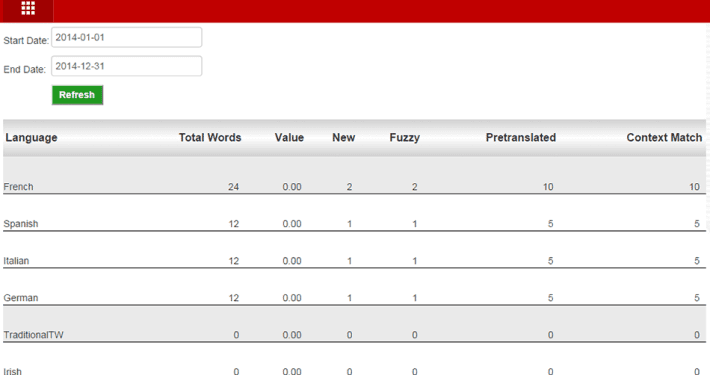This screenshot has height=375, width=710.
Task: Click Spanish New count 1
Action: click(349, 224)
